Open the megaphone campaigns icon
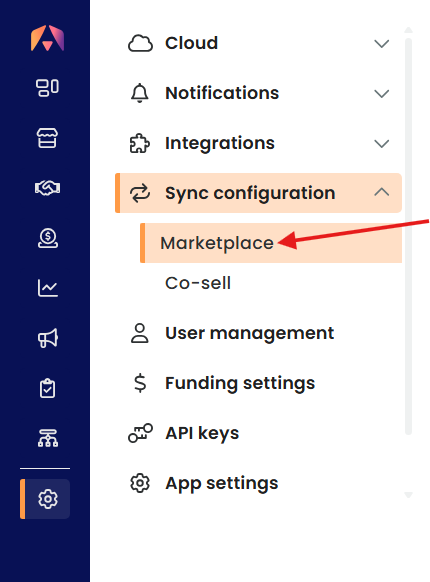Viewport: 430px width, 582px height. 48,338
